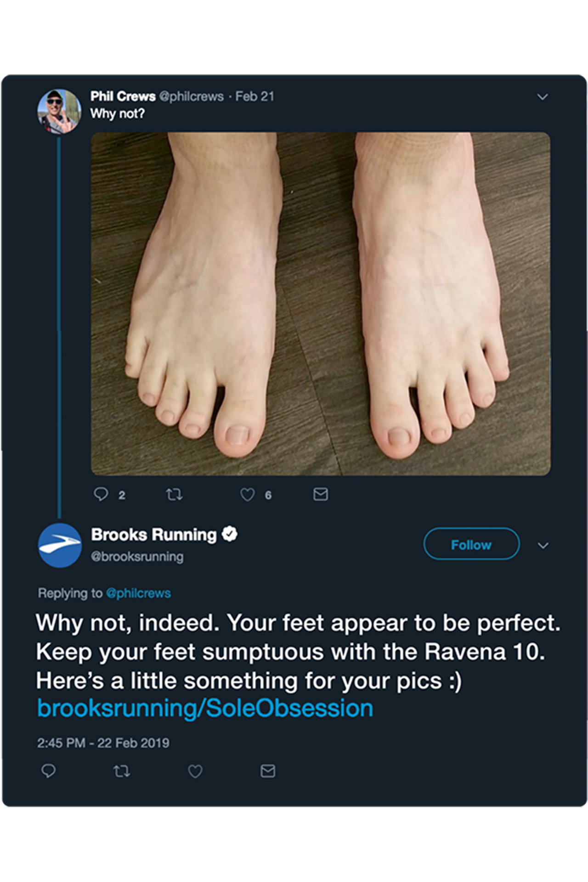Send Phil Crews' tweet via direct message

click(320, 494)
